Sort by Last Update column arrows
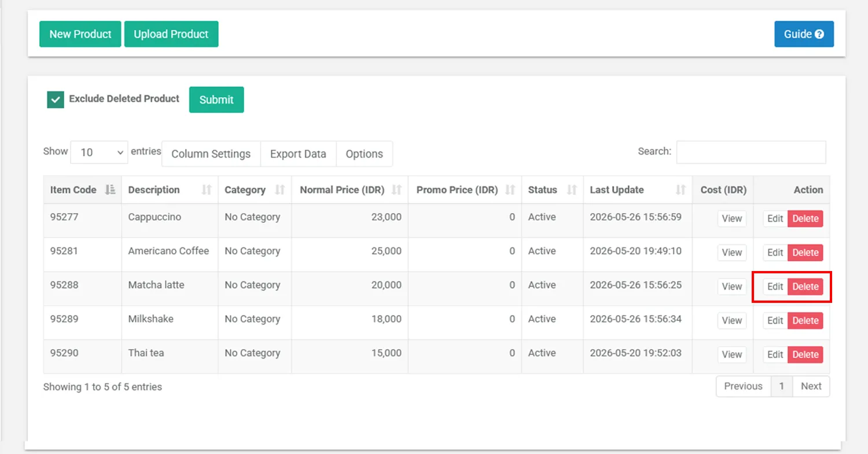Image resolution: width=868 pixels, height=454 pixels. (x=681, y=190)
